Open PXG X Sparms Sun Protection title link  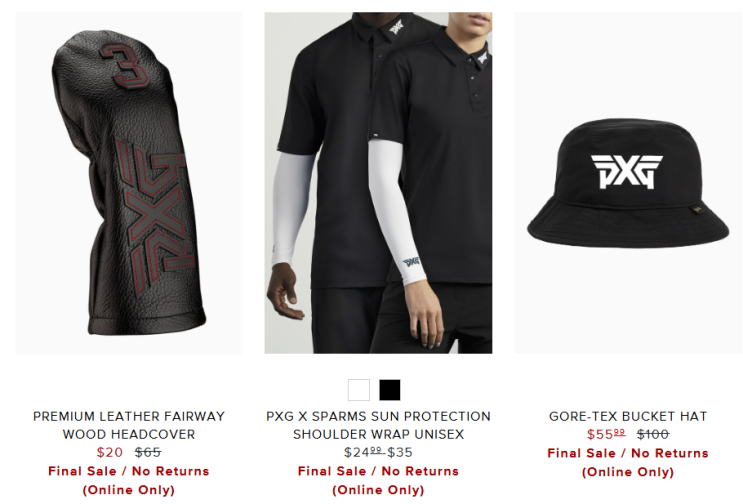[378, 425]
